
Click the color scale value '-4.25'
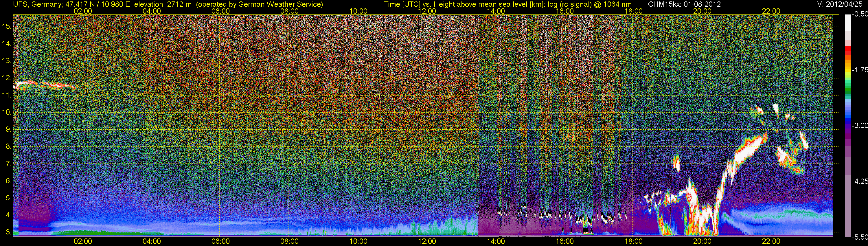[860, 181]
